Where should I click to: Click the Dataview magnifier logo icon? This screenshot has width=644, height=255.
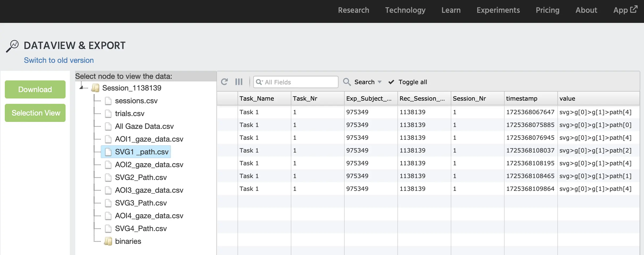[x=12, y=46]
